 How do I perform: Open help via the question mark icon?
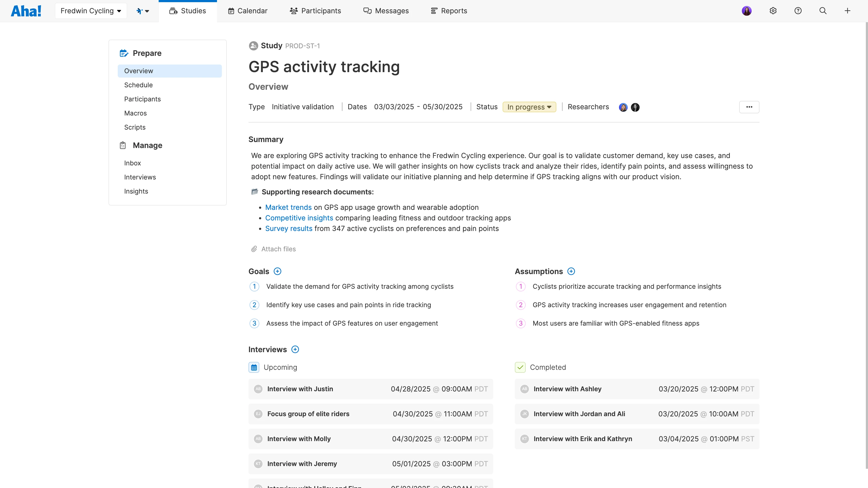[798, 11]
